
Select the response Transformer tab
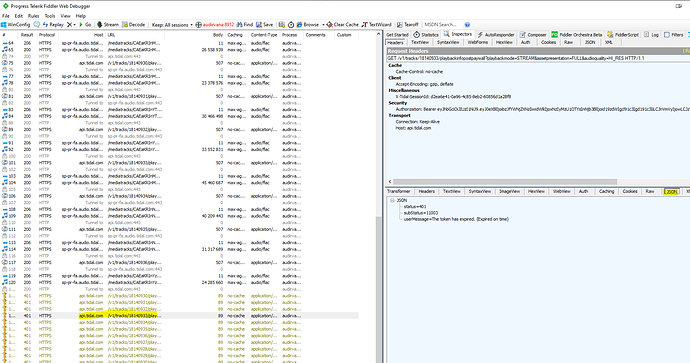pyautogui.click(x=399, y=191)
